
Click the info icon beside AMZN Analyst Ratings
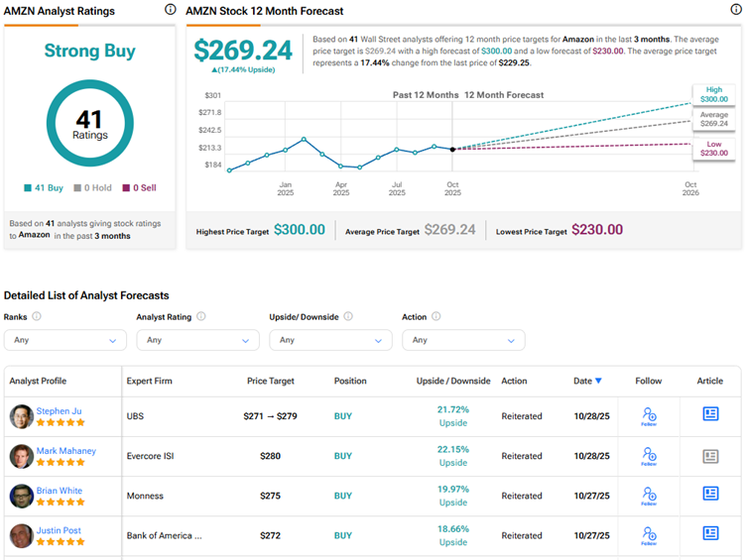pyautogui.click(x=171, y=10)
